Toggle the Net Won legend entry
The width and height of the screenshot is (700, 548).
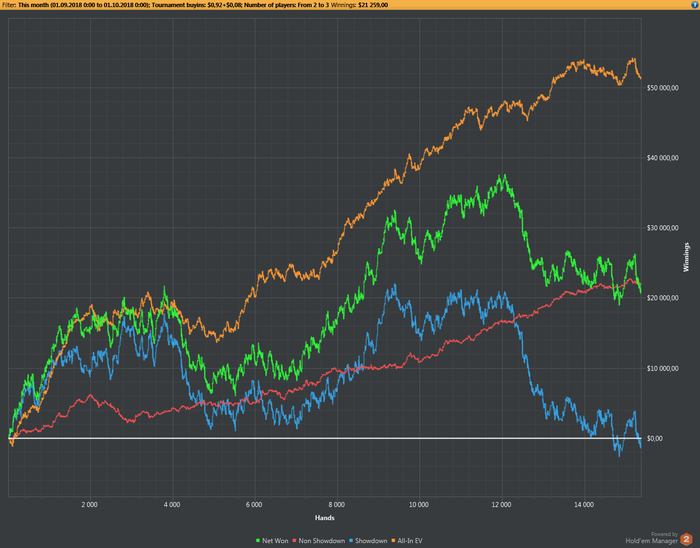click(x=272, y=540)
